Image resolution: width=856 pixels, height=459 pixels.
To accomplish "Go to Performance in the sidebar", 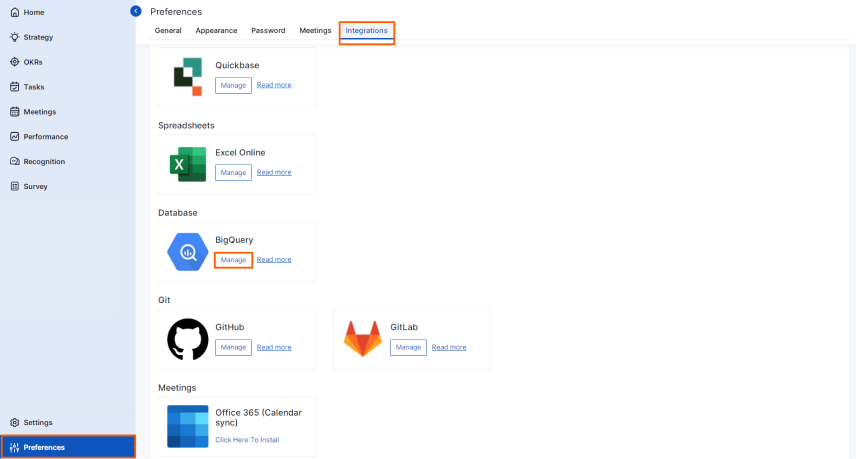I will pos(46,136).
